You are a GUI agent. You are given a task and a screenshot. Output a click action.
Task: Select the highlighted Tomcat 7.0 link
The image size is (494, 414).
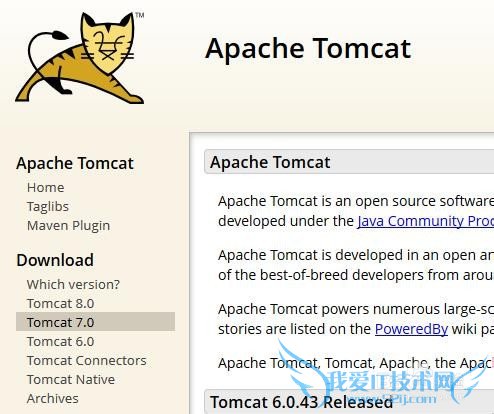(x=95, y=322)
